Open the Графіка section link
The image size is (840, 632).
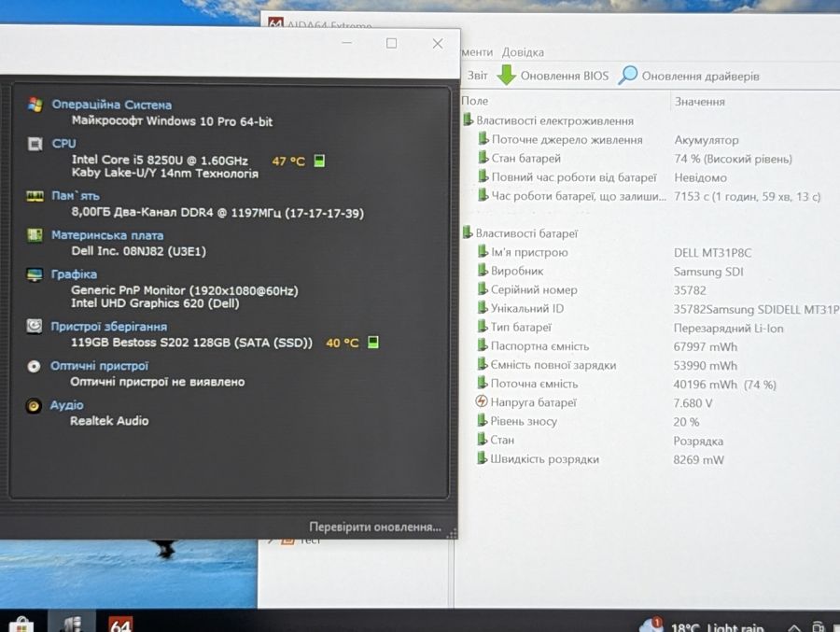(x=74, y=274)
